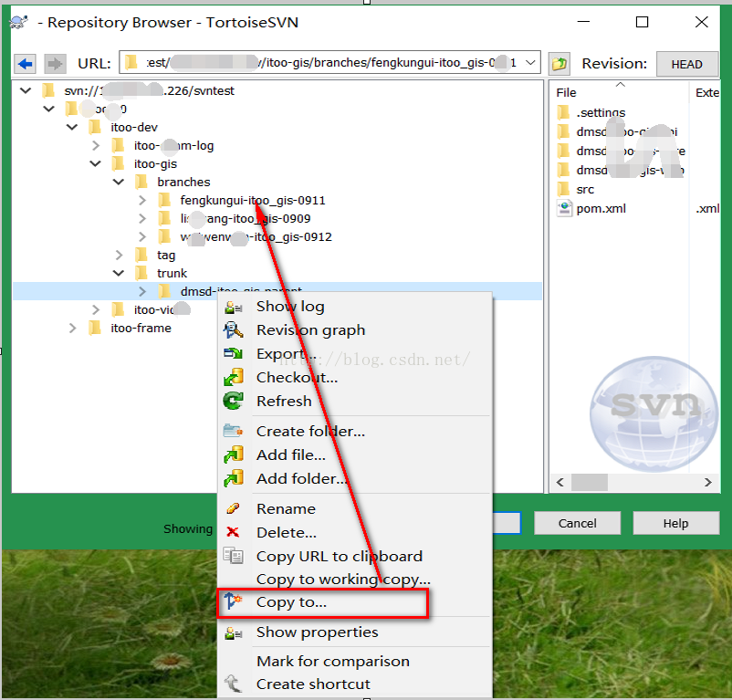Image resolution: width=732 pixels, height=700 pixels.
Task: Click the red Delete X icon
Action: click(233, 532)
